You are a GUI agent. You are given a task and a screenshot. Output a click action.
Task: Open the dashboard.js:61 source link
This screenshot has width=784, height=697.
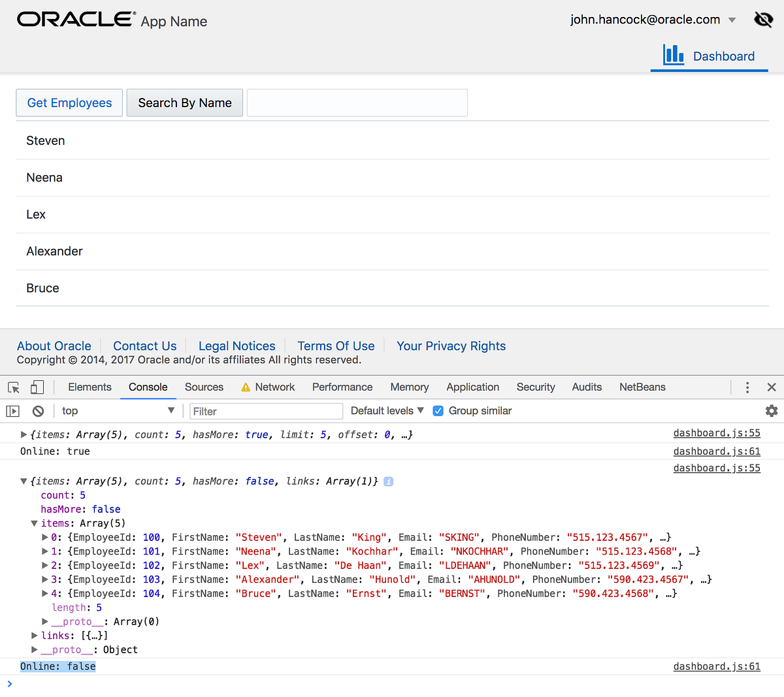717,451
